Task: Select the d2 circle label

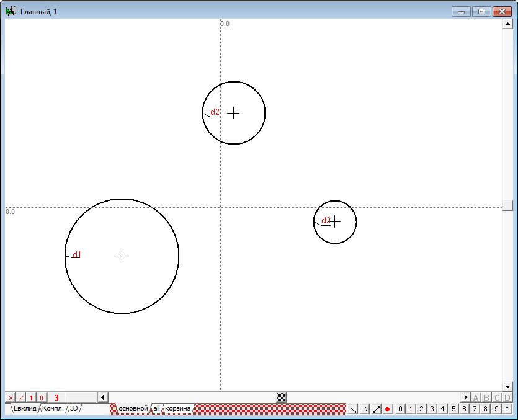Action: pyautogui.click(x=215, y=112)
